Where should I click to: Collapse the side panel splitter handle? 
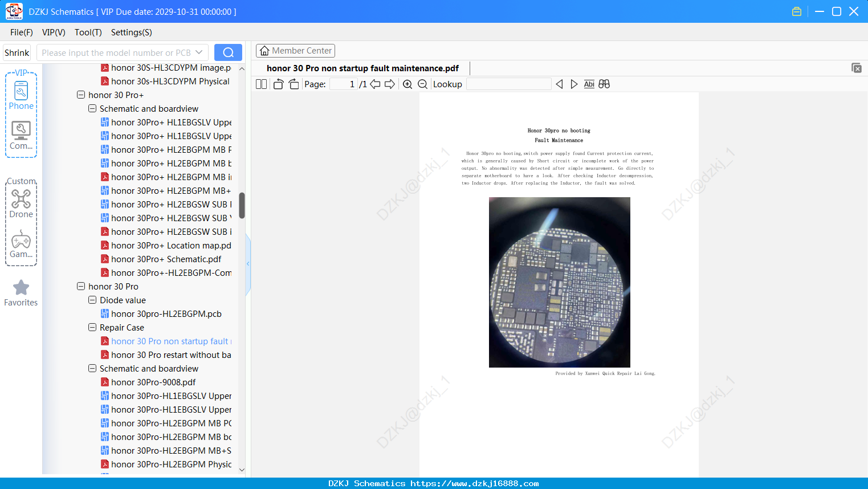(x=248, y=264)
